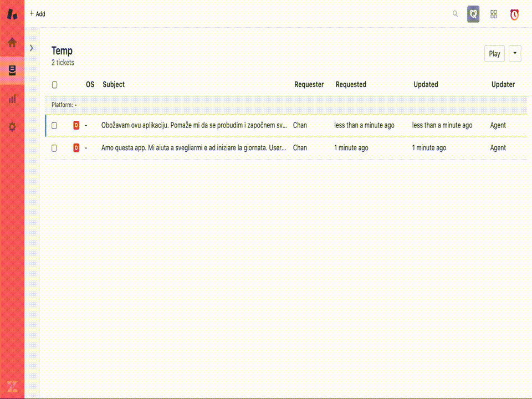Click the search magnifier icon
The width and height of the screenshot is (532, 399).
[455, 14]
